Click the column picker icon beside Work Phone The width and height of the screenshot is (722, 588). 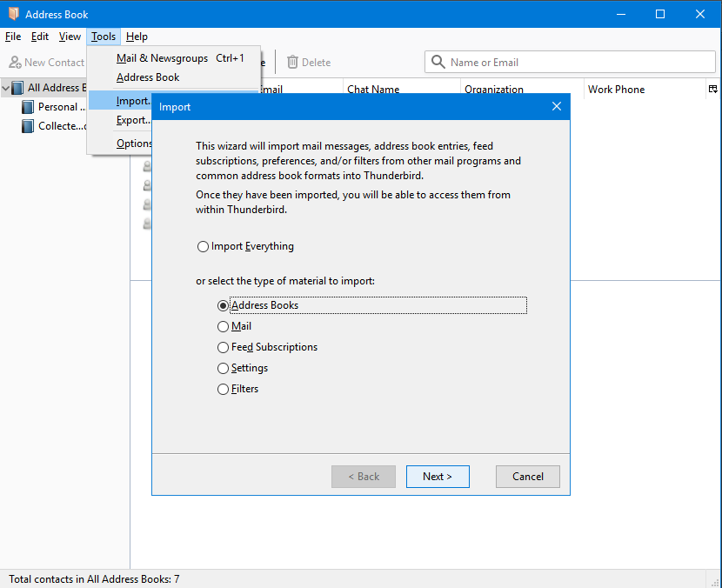coord(712,90)
